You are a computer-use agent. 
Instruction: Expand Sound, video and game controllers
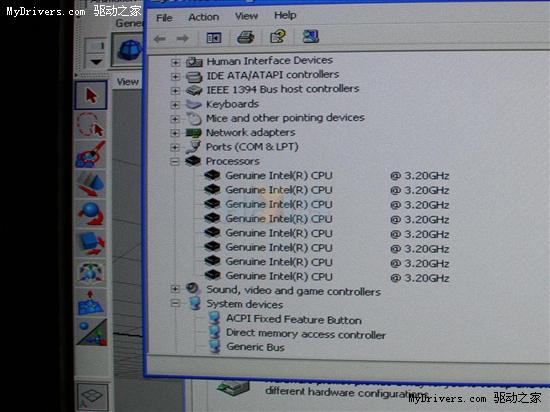click(x=175, y=289)
